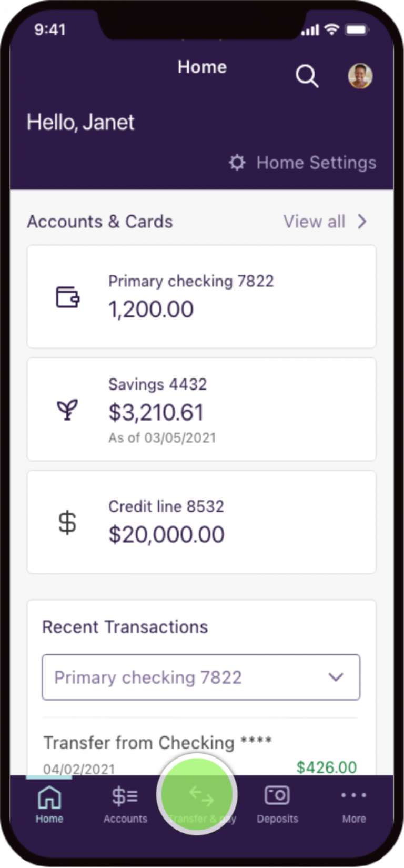Image resolution: width=404 pixels, height=868 pixels.
Task: Tap the sprout icon for Savings
Action: pyautogui.click(x=67, y=410)
